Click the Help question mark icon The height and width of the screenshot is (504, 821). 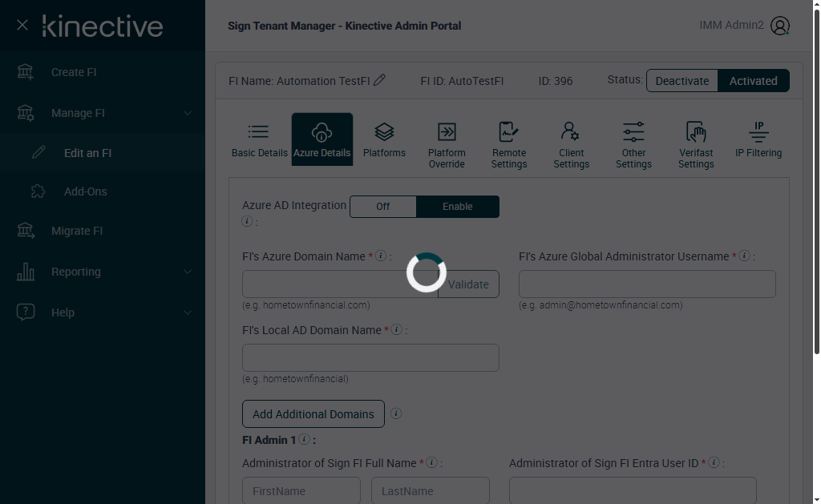(25, 312)
